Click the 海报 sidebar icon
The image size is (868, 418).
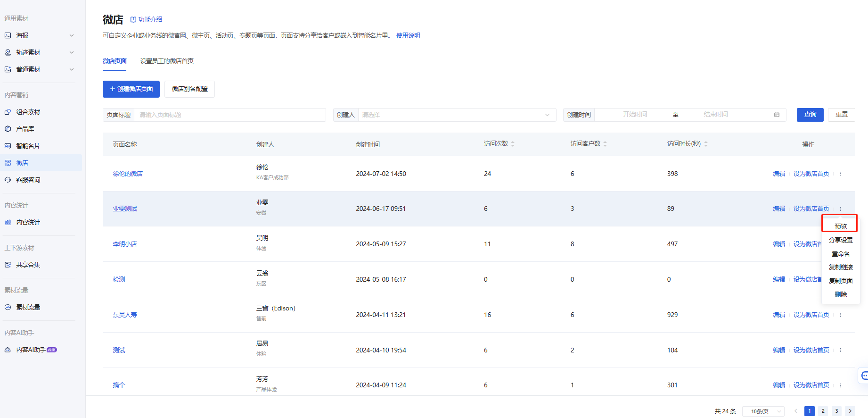click(x=8, y=35)
